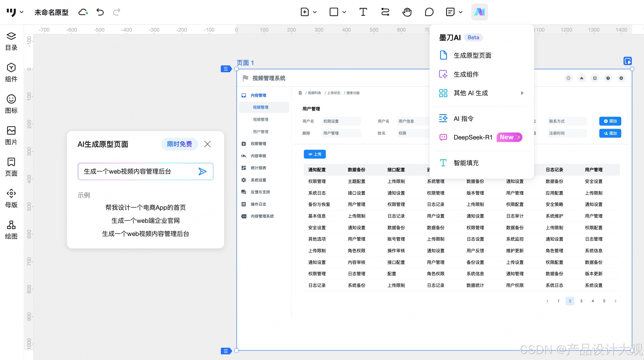Close the AI生成原型页面 dialog
644x360 pixels.
pyautogui.click(x=207, y=144)
